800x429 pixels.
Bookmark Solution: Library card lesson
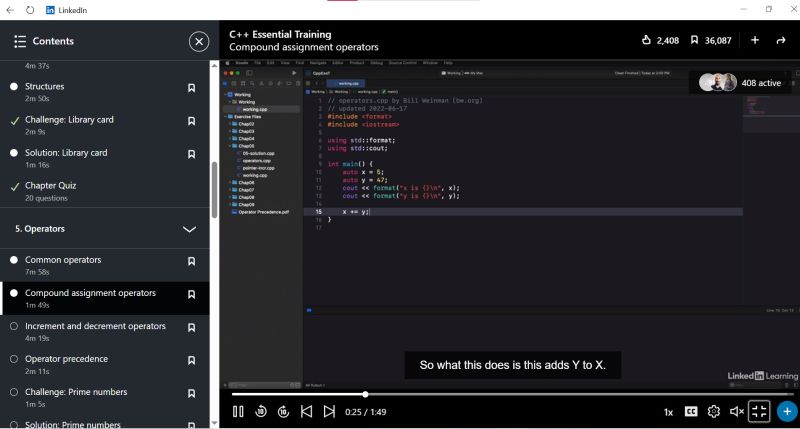(x=191, y=155)
